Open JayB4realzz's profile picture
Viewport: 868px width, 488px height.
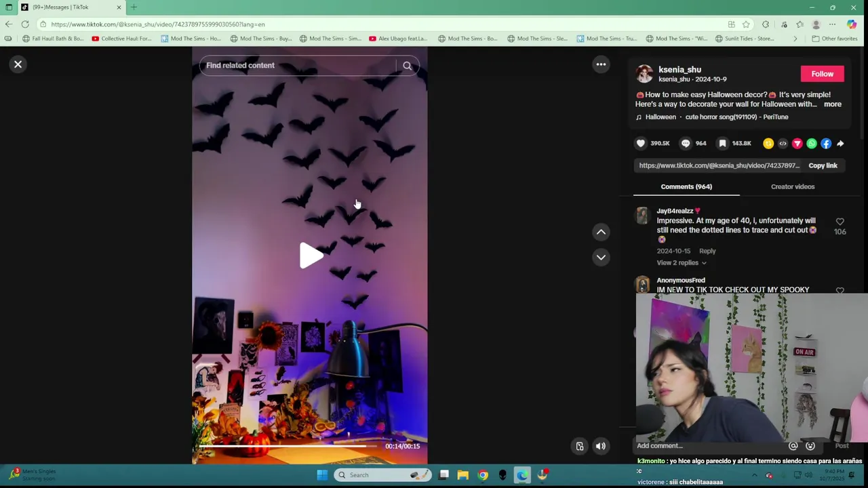point(642,216)
